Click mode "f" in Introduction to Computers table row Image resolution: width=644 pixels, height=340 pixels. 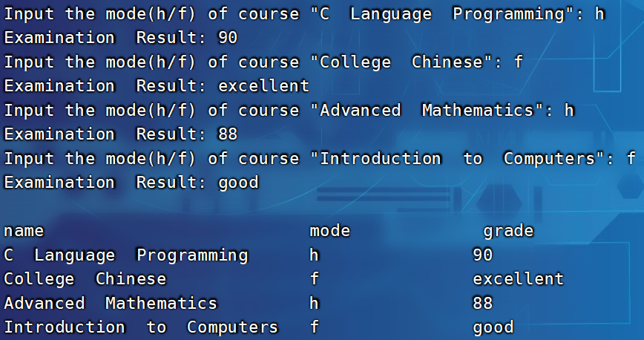coord(315,327)
